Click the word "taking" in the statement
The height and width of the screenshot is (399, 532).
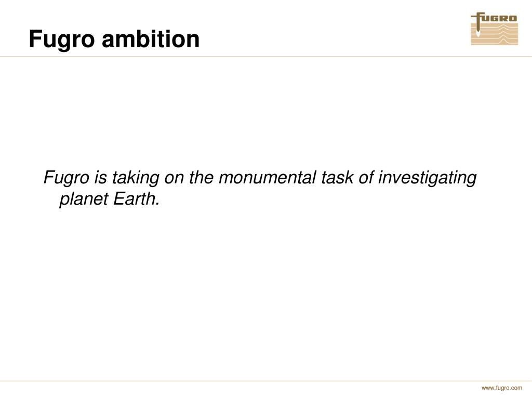click(136, 179)
